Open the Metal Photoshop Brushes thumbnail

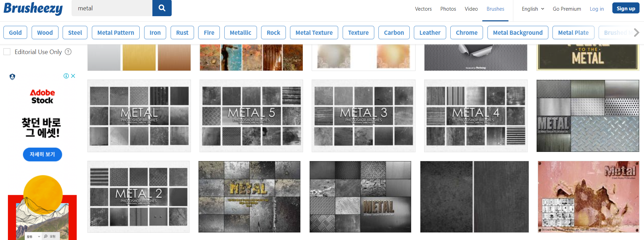pyautogui.click(x=139, y=116)
